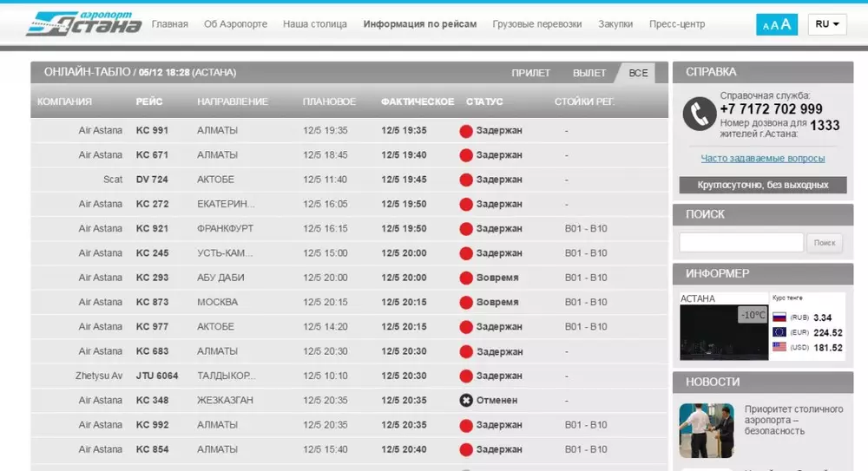Screen dimensions: 868x471
Task: Go to the Пресс-центр menu item
Action: (677, 24)
